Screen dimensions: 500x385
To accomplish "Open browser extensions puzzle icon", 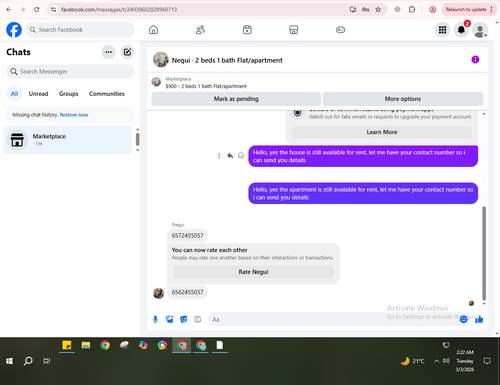I will click(x=412, y=9).
